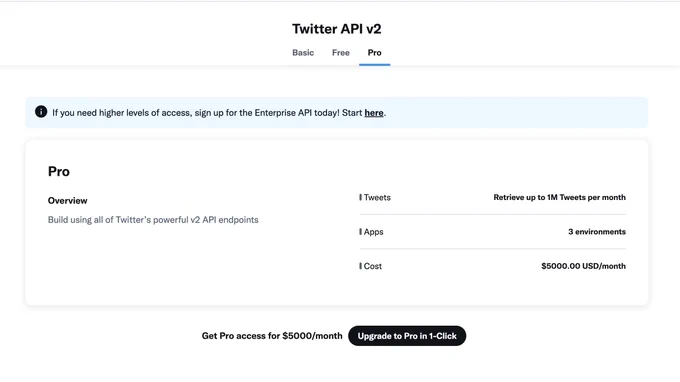
Task: Click the v2 API endpoints description text
Action: pyautogui.click(x=153, y=219)
